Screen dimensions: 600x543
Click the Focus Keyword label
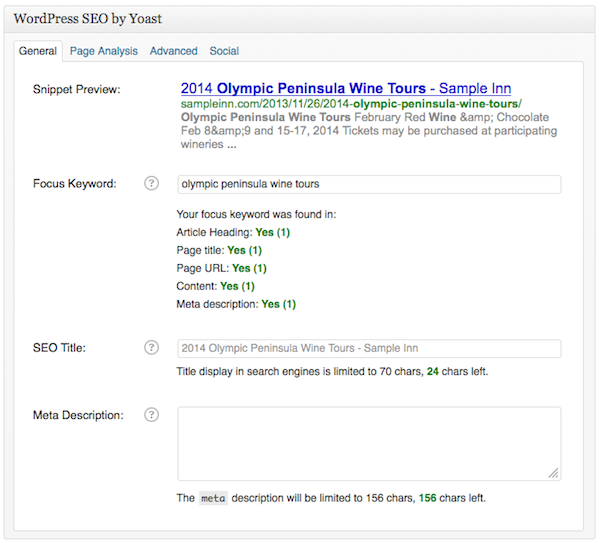pos(74,184)
